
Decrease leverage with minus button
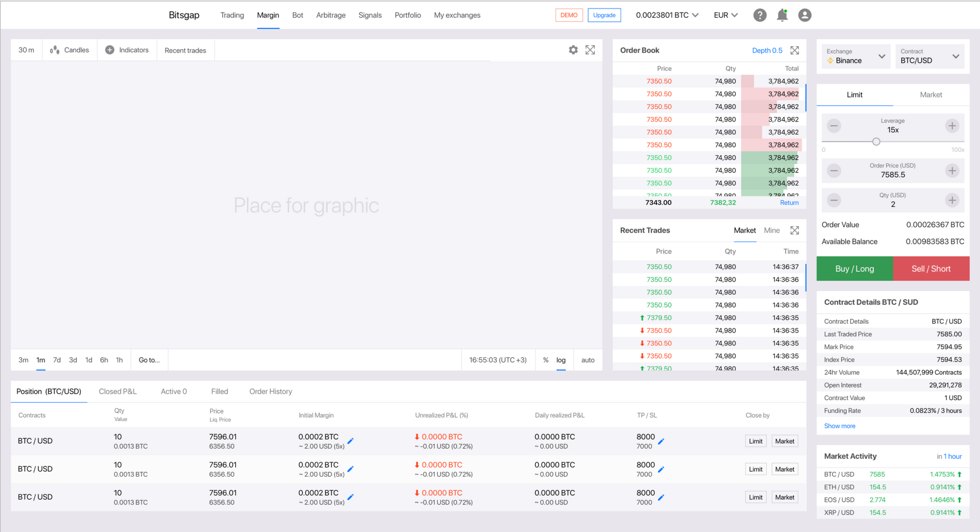pyautogui.click(x=834, y=126)
